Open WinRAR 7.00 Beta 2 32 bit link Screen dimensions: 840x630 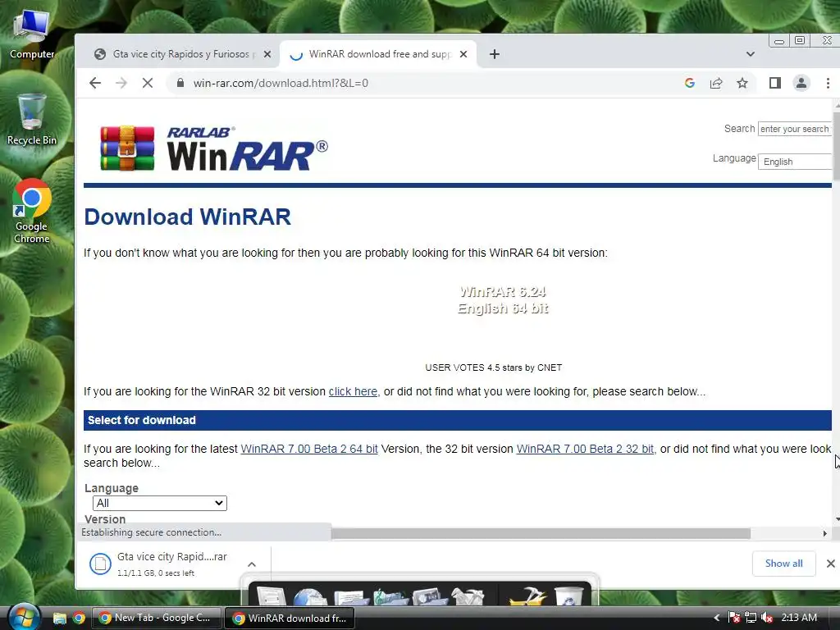coord(585,449)
